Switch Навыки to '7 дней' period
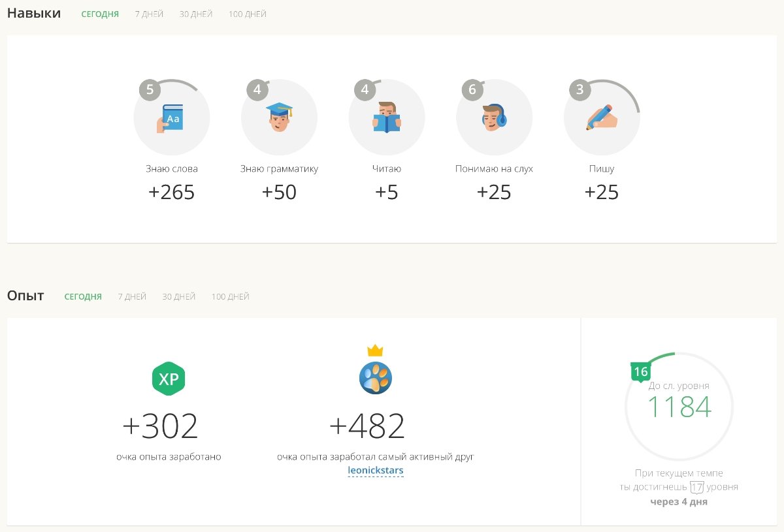Screen dimensions: 784x532 click(149, 14)
